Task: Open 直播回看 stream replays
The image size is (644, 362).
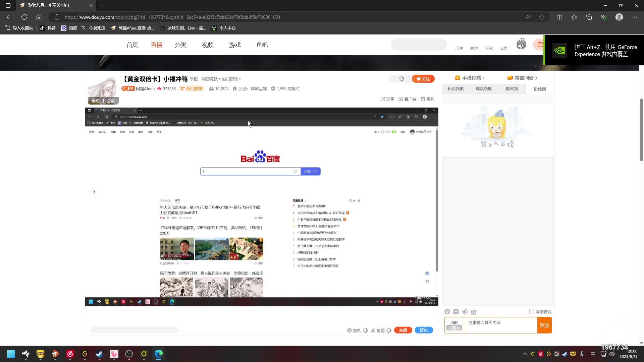Action: pos(522,78)
